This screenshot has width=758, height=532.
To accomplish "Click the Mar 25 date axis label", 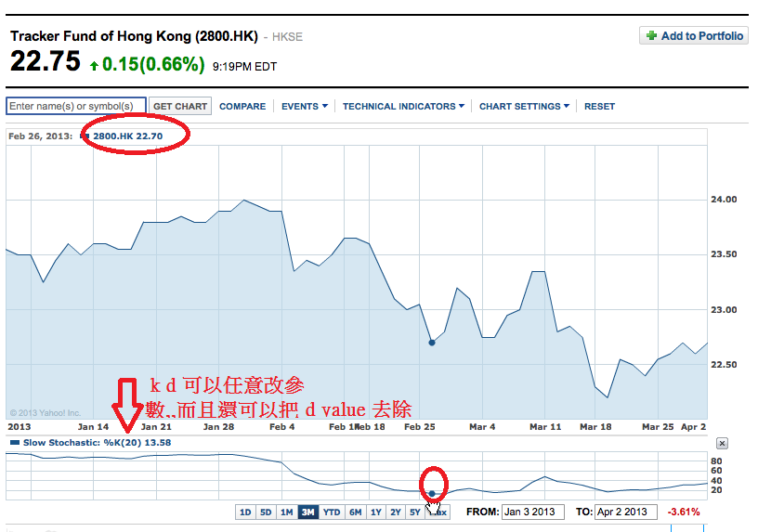I will click(x=658, y=427).
